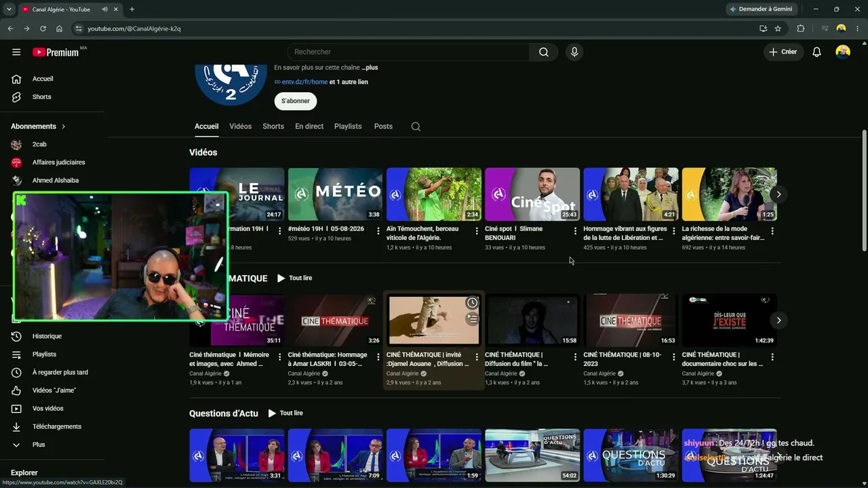
Task: Open options menu for #météo 19H video
Action: tap(378, 231)
